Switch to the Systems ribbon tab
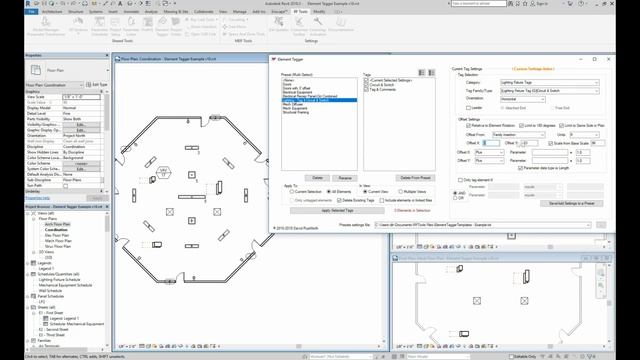The height and width of the screenshot is (360, 640). click(96, 12)
